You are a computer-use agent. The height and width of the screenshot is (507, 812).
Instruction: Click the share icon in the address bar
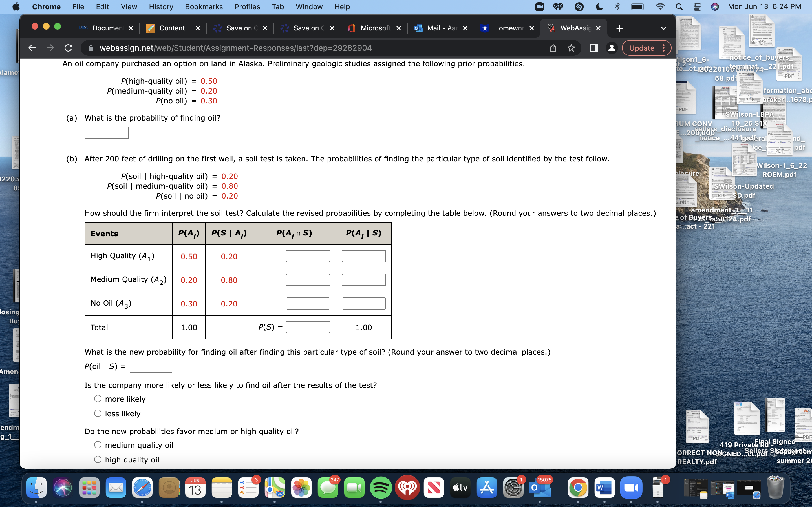(552, 48)
